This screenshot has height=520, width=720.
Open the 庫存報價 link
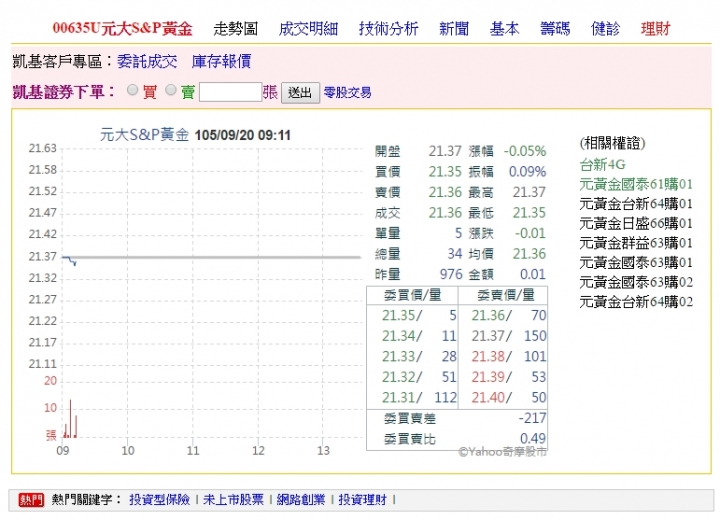pos(221,62)
